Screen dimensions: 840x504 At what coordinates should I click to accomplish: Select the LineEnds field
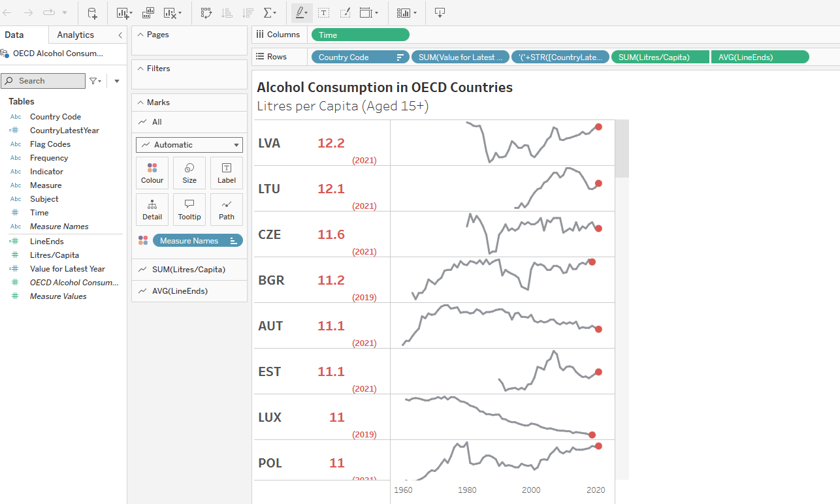(46, 242)
